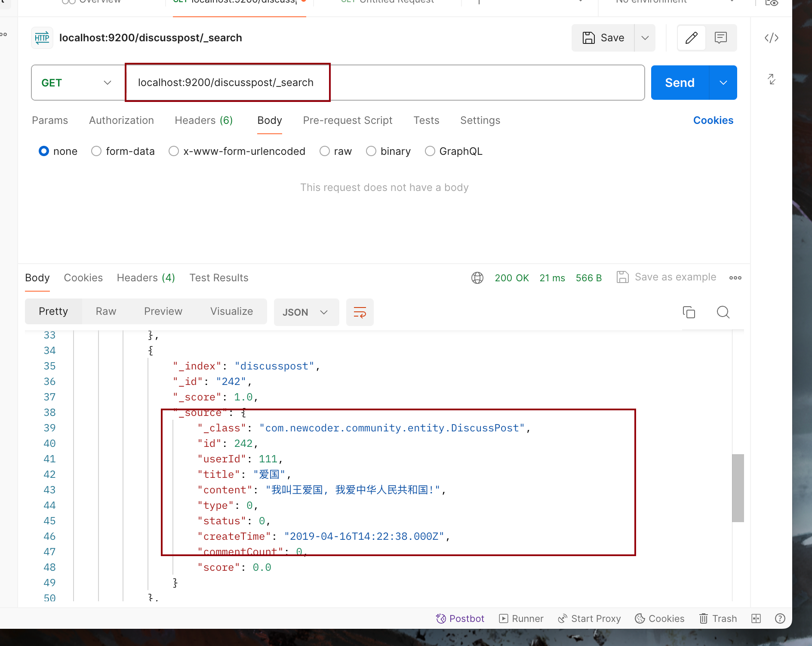Click the network globe icon
Image resolution: width=812 pixels, height=646 pixels.
tap(477, 278)
